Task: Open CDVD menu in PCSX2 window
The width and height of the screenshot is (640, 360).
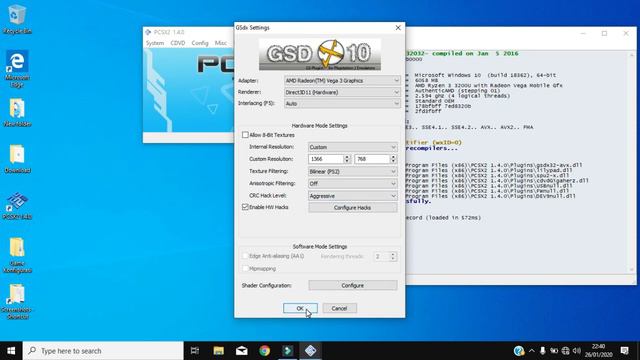Action: pyautogui.click(x=178, y=43)
